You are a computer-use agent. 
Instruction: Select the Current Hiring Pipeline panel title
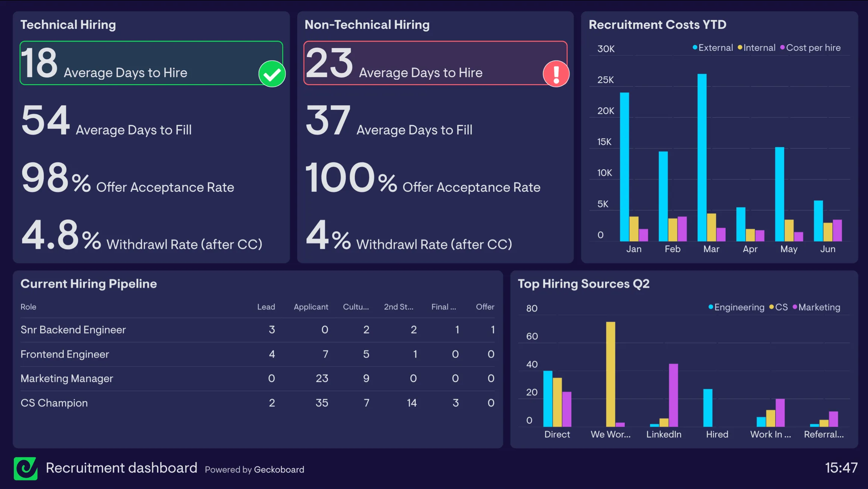tap(89, 284)
